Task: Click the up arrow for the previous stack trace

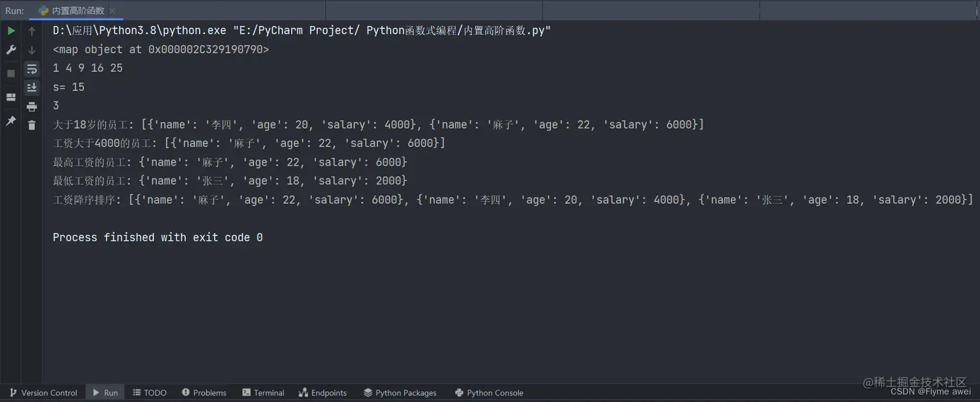Action: point(32,30)
